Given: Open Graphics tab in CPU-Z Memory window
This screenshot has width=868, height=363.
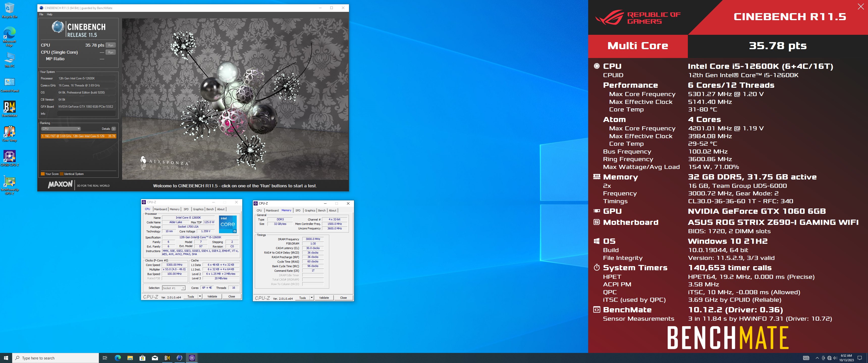Looking at the screenshot, I should tap(310, 210).
